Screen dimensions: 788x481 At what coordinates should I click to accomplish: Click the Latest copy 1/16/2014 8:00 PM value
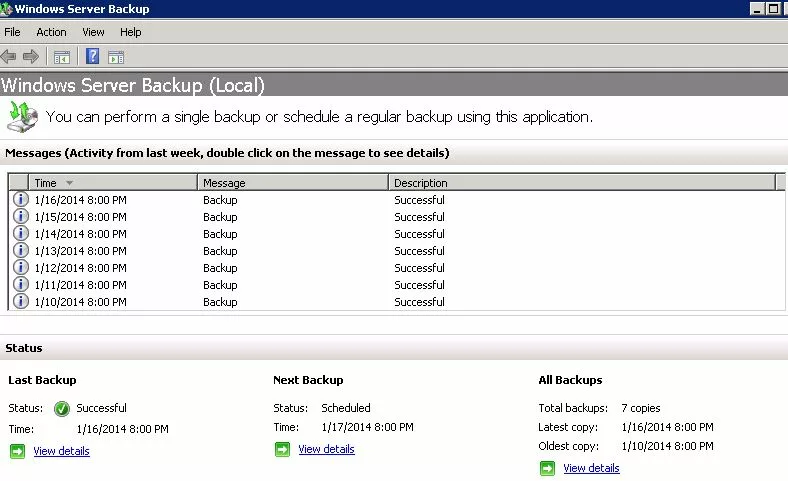tap(667, 427)
